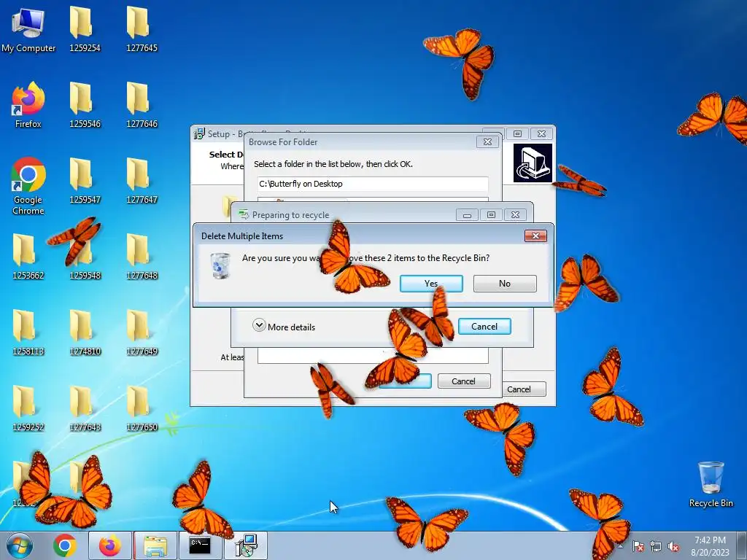The image size is (747, 560).
Task: Show the clock and date panel
Action: pyautogui.click(x=710, y=546)
